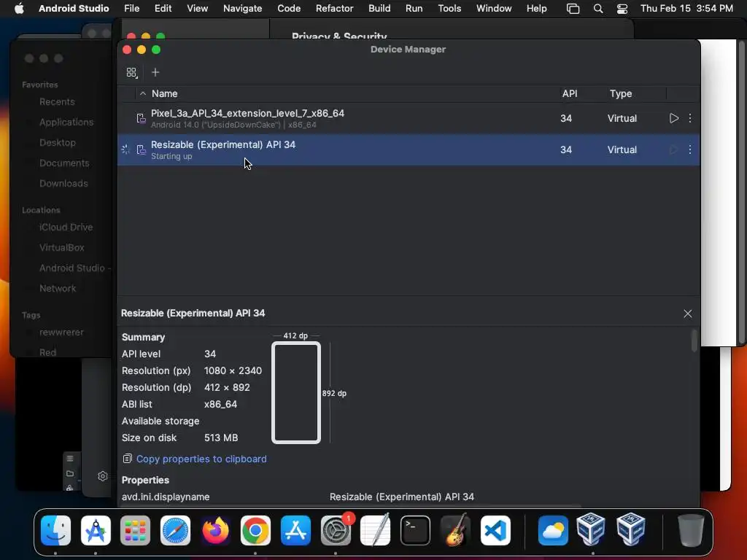Open the Refactor menu
The height and width of the screenshot is (560, 747).
334,8
